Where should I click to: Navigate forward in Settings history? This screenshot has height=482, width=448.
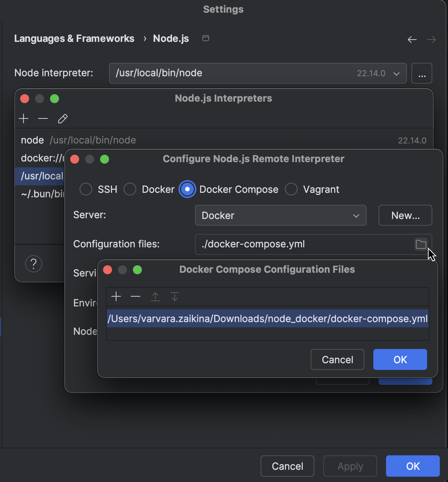[x=432, y=39]
